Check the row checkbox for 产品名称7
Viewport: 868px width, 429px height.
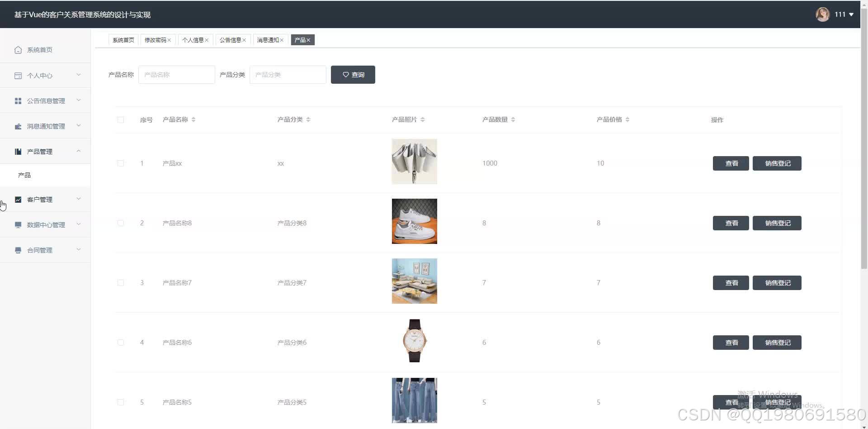(121, 283)
